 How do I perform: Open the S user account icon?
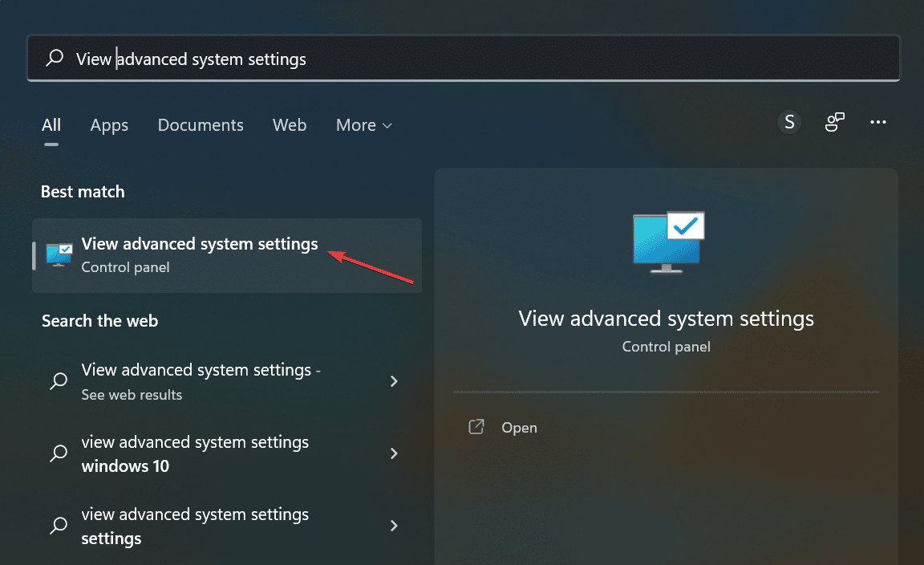click(x=789, y=122)
